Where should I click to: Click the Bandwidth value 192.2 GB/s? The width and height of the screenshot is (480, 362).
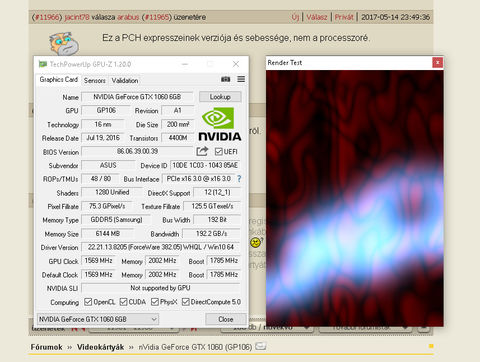[x=211, y=233]
